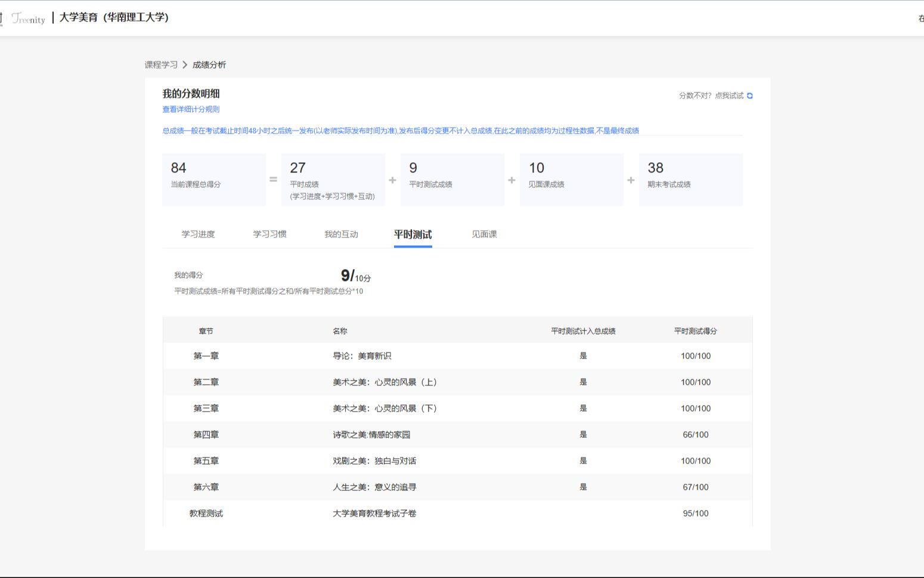The width and height of the screenshot is (924, 578).
Task: Click the 27 平时成绩 card
Action: [333, 180]
